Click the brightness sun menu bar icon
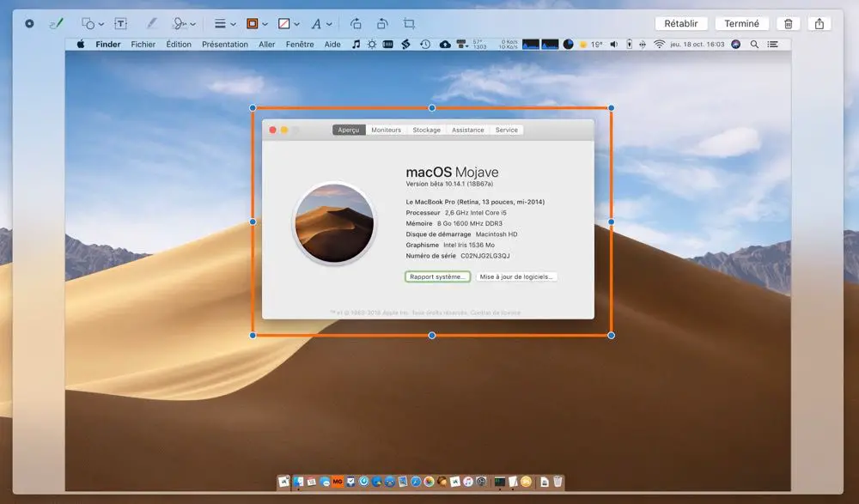Image resolution: width=859 pixels, height=504 pixels. coord(372,45)
